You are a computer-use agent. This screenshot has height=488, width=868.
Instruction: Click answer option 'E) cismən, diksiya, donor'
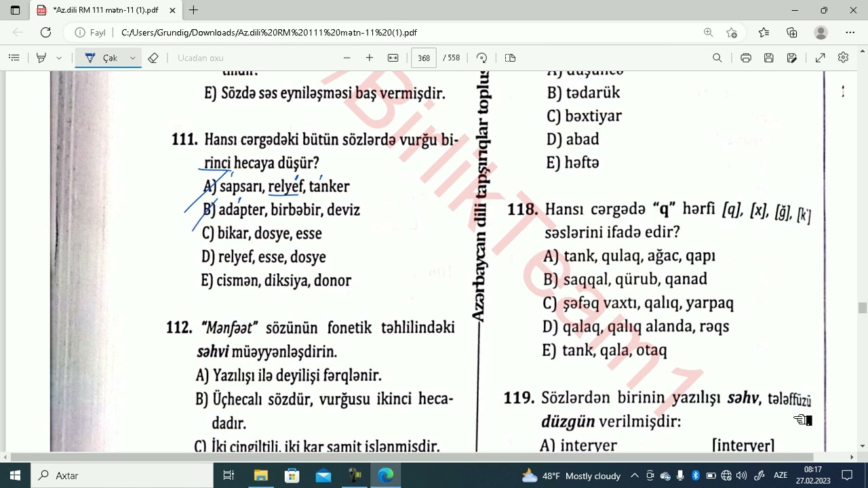(276, 281)
